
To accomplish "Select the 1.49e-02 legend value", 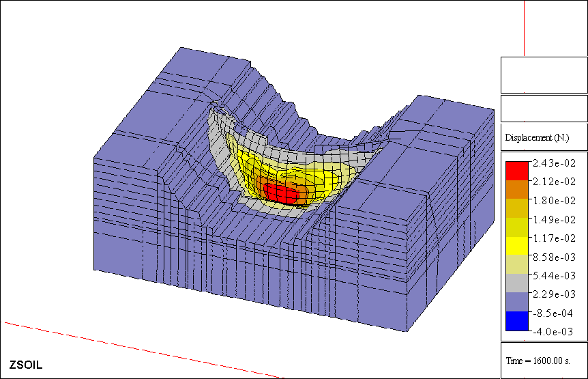I will (x=555, y=219).
